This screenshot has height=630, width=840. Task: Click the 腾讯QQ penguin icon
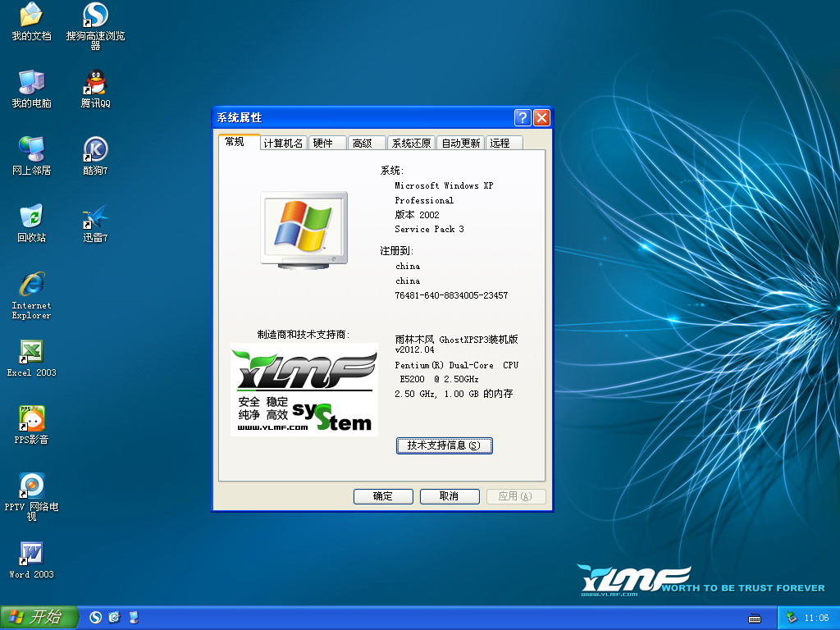point(96,83)
